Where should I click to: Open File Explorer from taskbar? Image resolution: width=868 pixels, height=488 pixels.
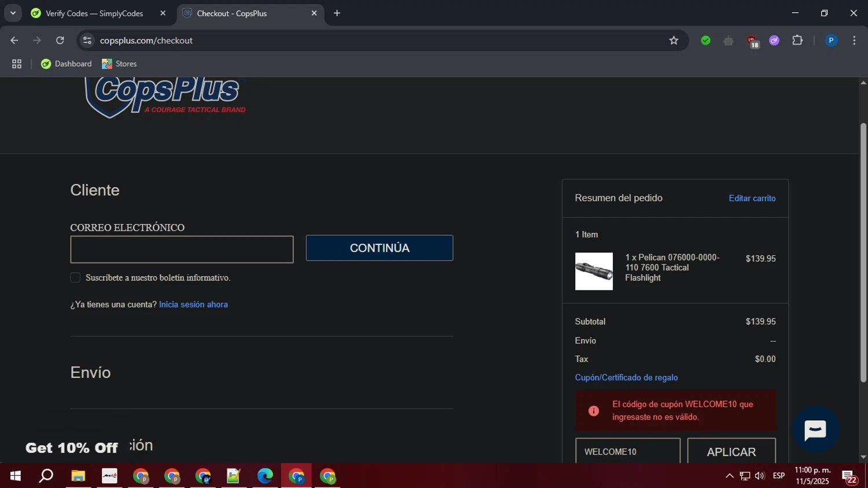[78, 476]
